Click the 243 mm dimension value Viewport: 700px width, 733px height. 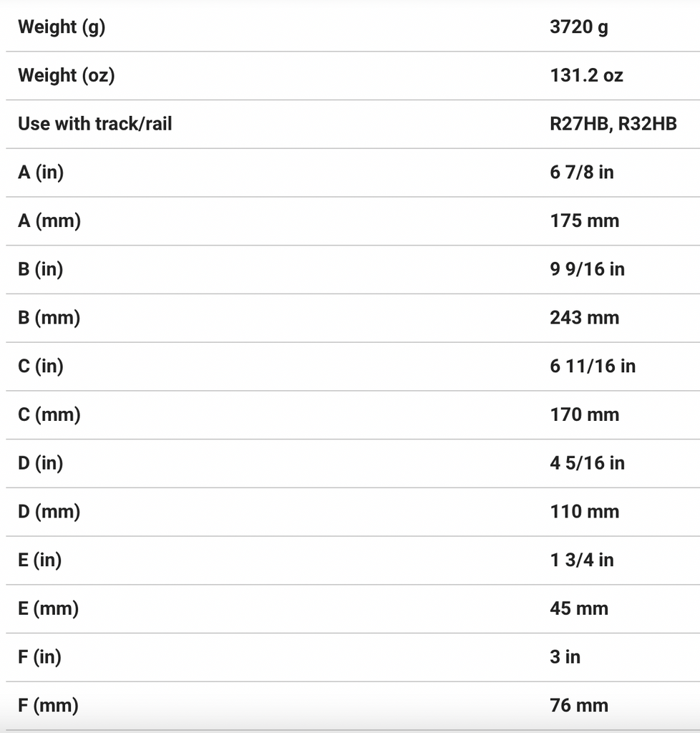(584, 318)
